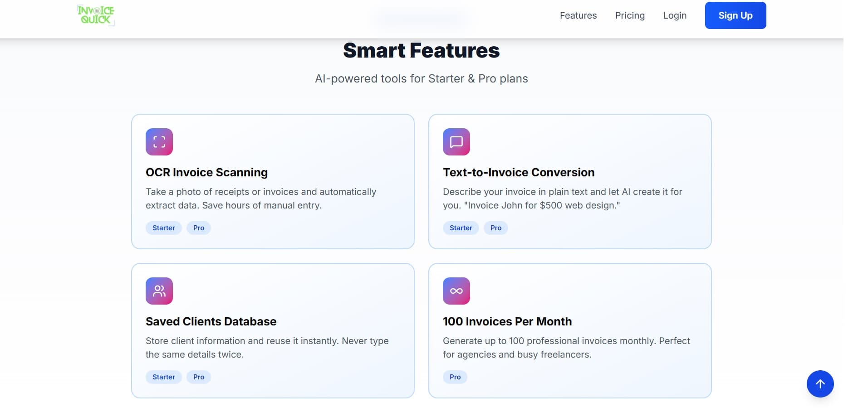Click Pro tag on Text-to-Invoice Conversion card

[x=495, y=228]
